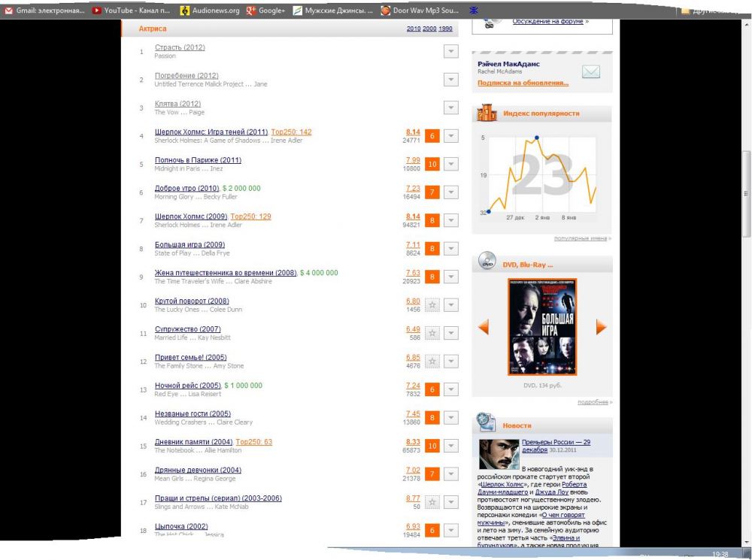Open Незваные гости (2005) link

(193, 413)
